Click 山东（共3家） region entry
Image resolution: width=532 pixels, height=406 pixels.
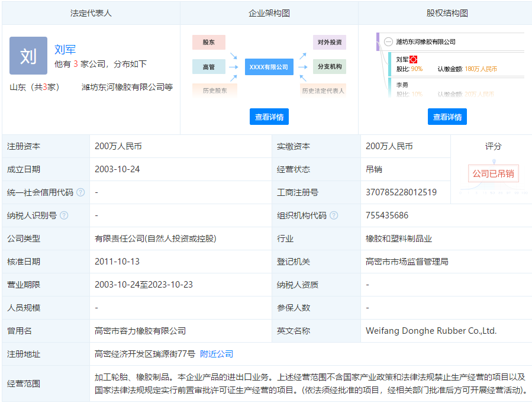(x=34, y=87)
